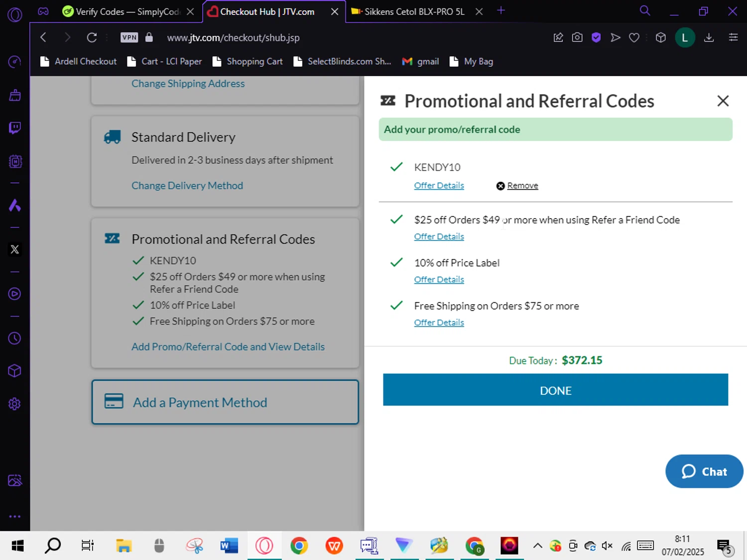
Task: Click Change Shipping Address link
Action: [188, 84]
